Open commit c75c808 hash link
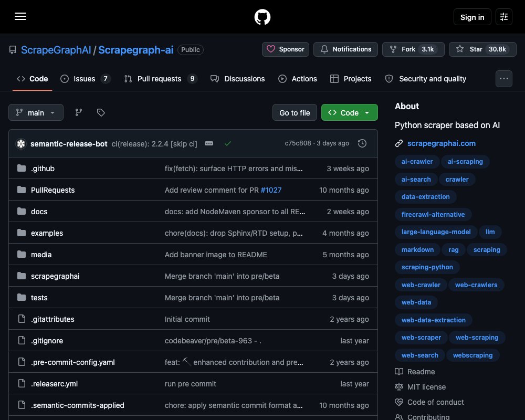 [x=298, y=143]
